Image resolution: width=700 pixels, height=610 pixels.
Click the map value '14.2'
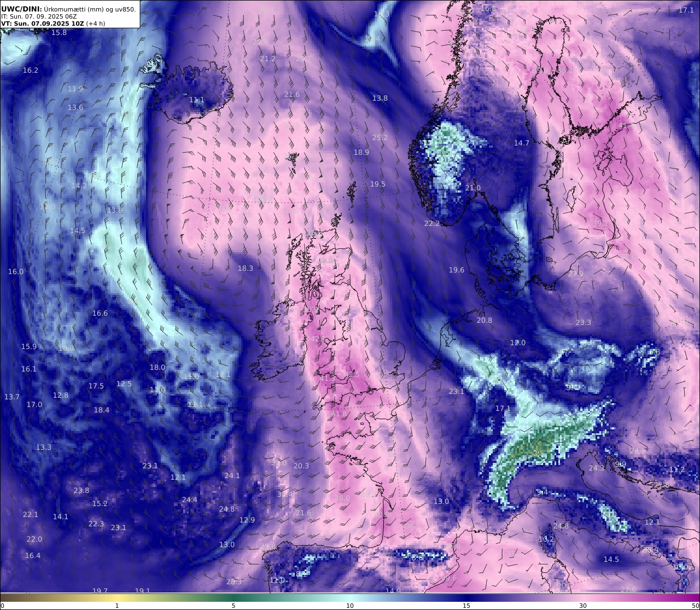[79, 186]
